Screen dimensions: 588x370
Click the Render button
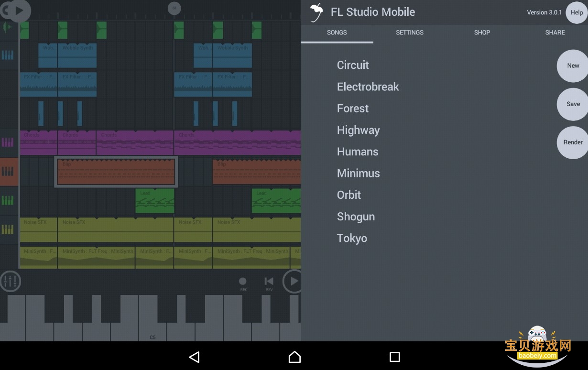573,142
